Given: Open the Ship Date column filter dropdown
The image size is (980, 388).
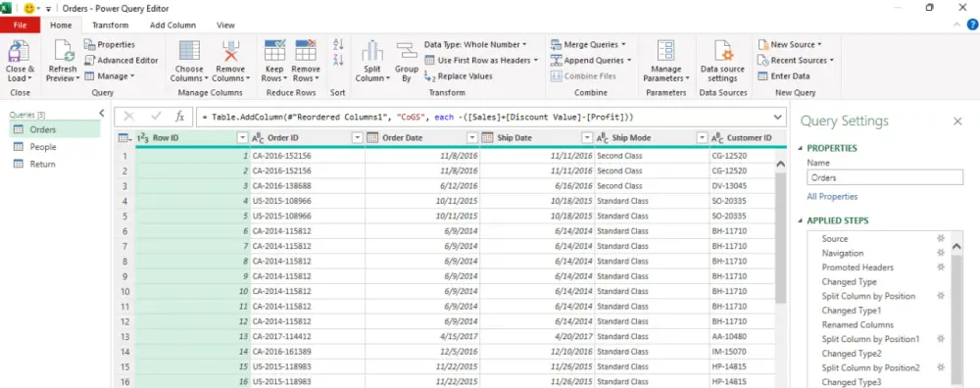Looking at the screenshot, I should tap(587, 138).
